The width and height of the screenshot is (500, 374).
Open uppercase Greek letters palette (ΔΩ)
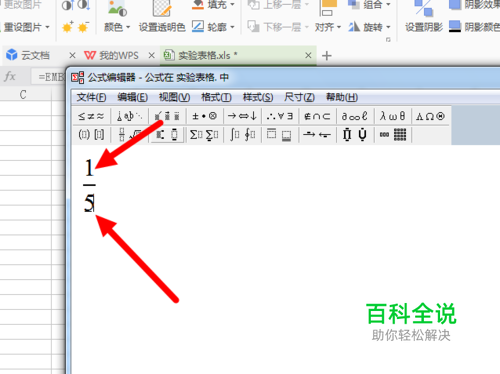430,116
